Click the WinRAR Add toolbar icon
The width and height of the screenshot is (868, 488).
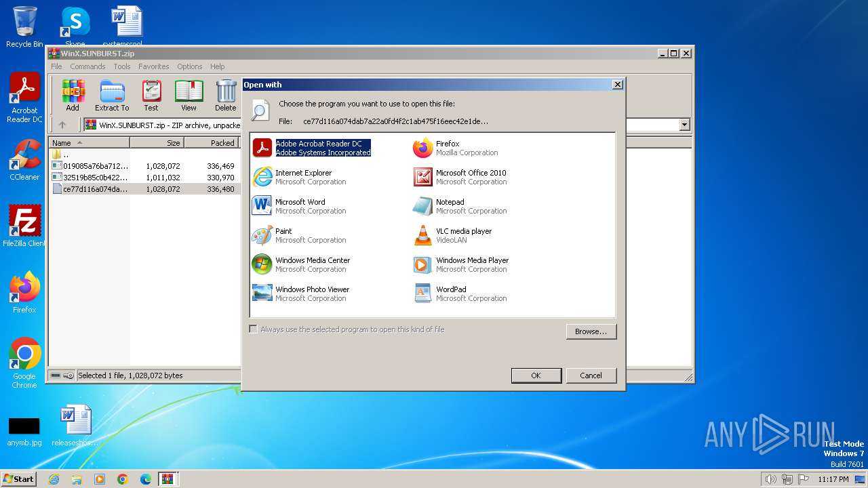pyautogui.click(x=73, y=96)
